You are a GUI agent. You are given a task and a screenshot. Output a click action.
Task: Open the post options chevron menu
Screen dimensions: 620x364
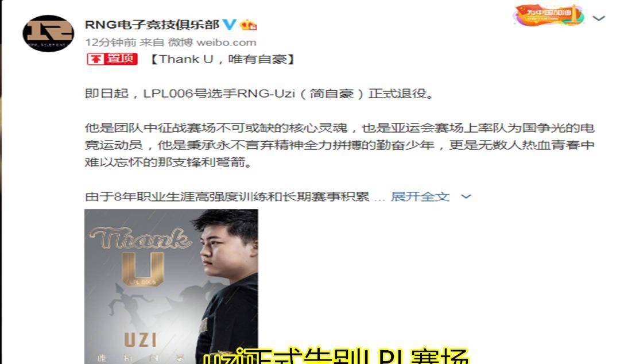(x=599, y=18)
